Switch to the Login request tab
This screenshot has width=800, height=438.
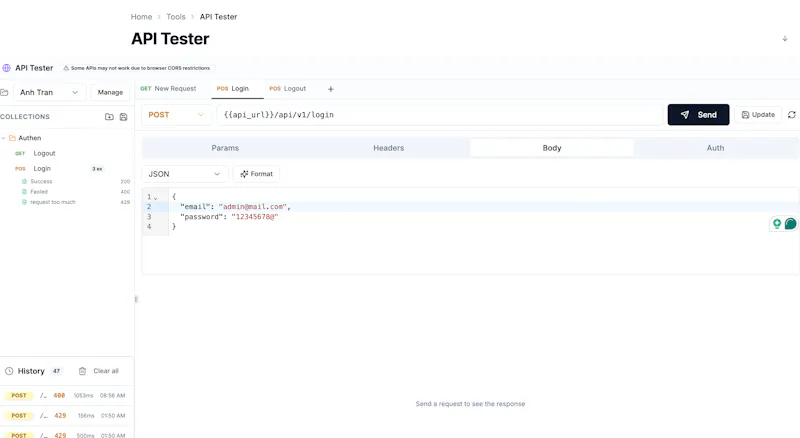tap(233, 89)
